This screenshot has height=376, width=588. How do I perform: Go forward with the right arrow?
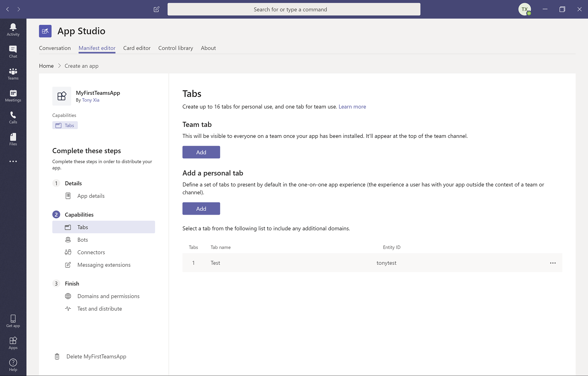[18, 9]
